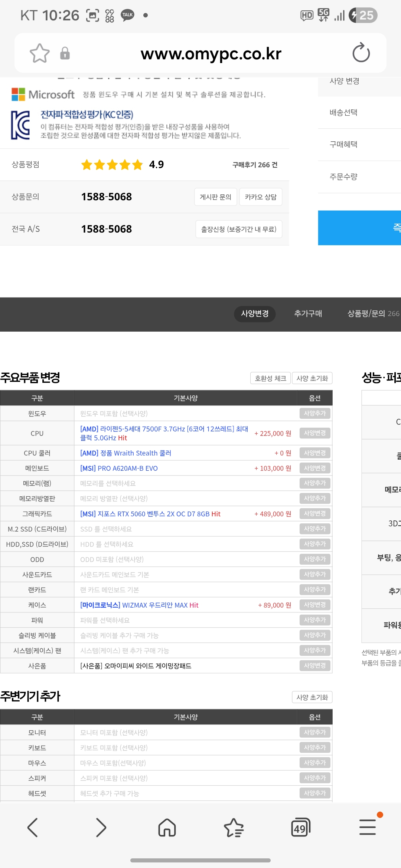Tap the www.omypc.co.kr address field
This screenshot has width=401, height=868.
211,53
